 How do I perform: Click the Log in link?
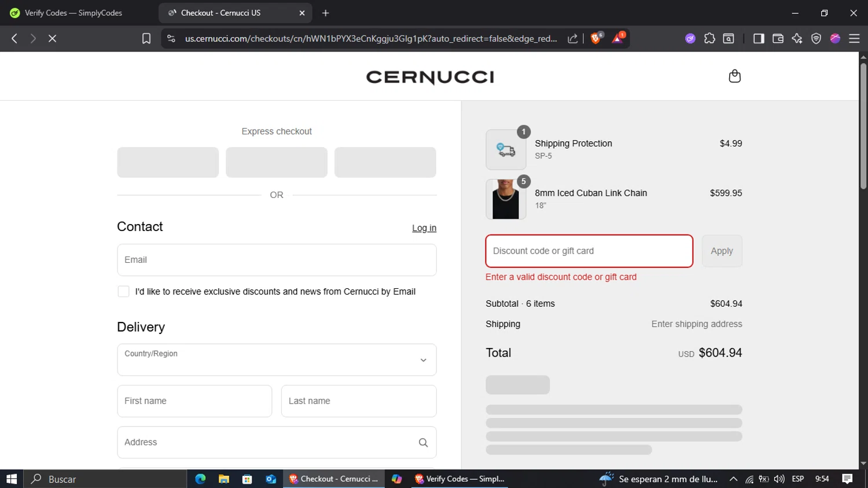(x=424, y=228)
